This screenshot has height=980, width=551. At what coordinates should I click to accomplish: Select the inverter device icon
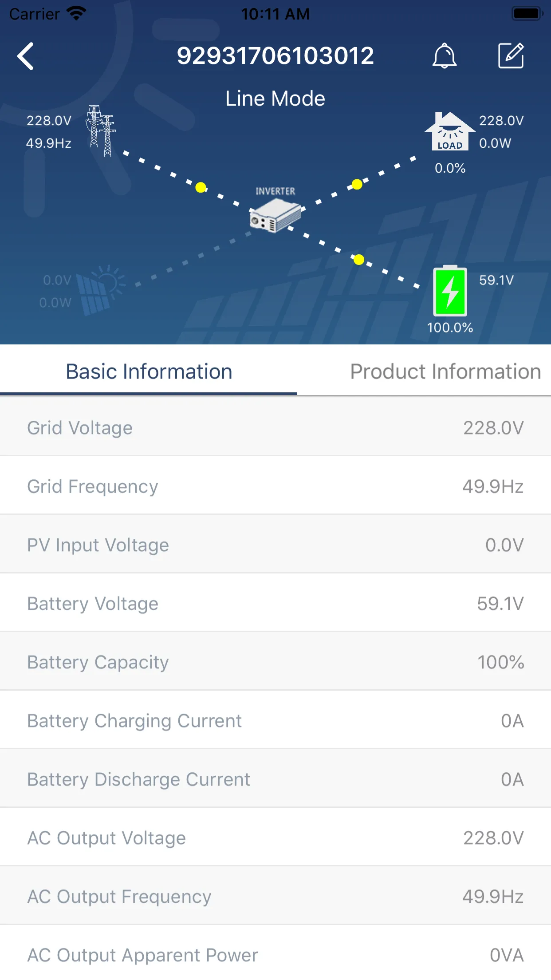click(275, 214)
